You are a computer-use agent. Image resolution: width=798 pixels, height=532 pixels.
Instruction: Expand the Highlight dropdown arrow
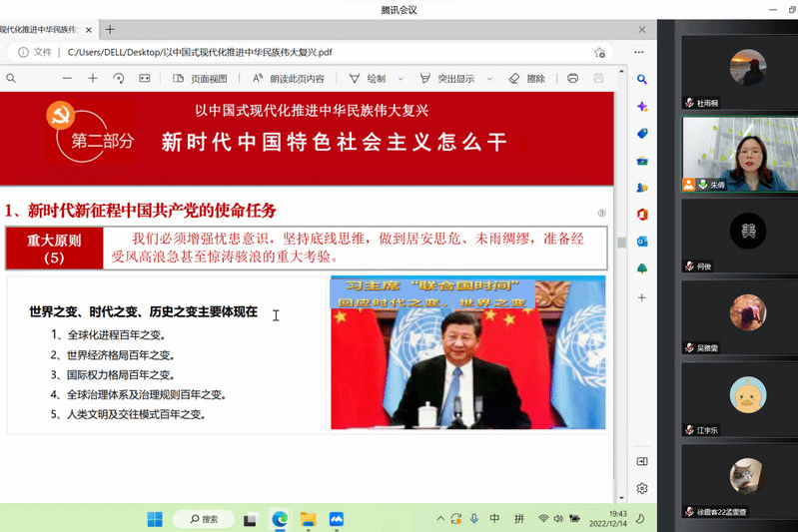click(x=490, y=78)
